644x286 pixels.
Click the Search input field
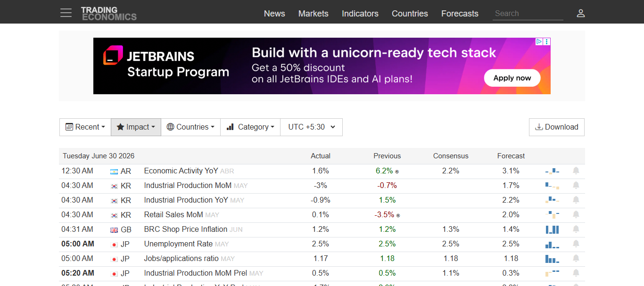(528, 14)
